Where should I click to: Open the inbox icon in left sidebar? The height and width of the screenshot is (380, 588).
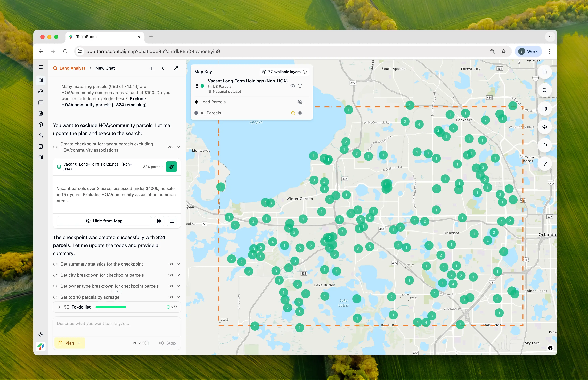[x=41, y=92]
